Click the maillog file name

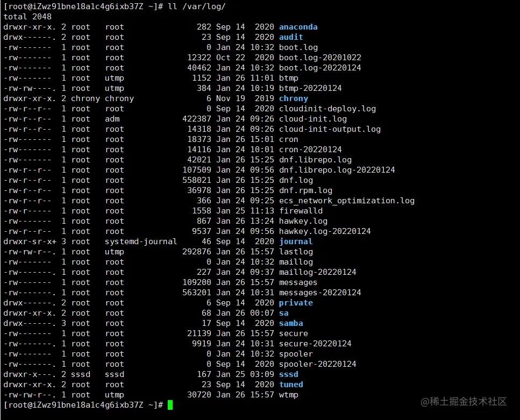296,262
